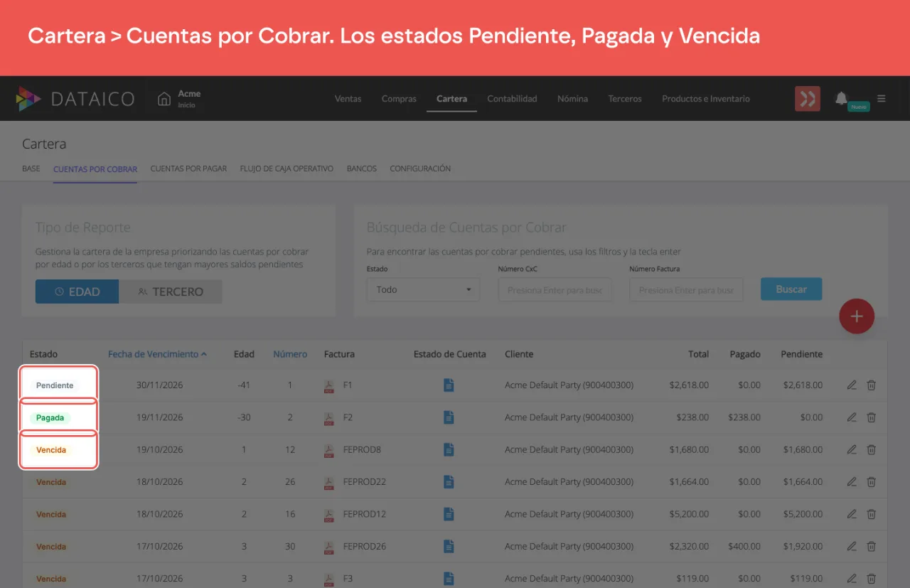Image resolution: width=910 pixels, height=588 pixels.
Task: Click the Buscar button
Action: (791, 289)
